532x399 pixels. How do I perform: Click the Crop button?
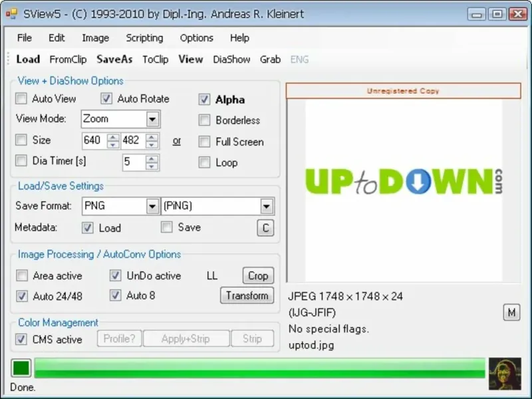258,275
